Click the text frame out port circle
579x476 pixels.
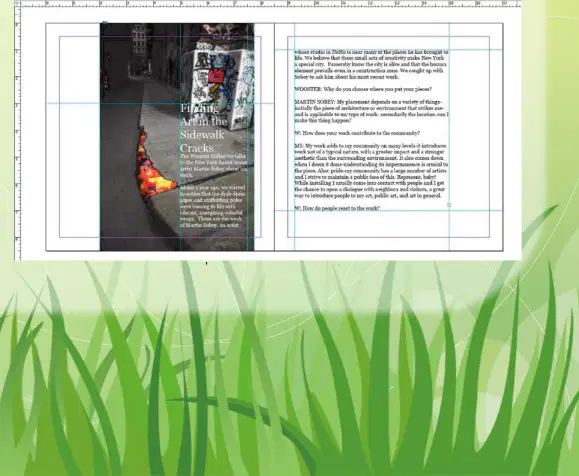pos(449,205)
